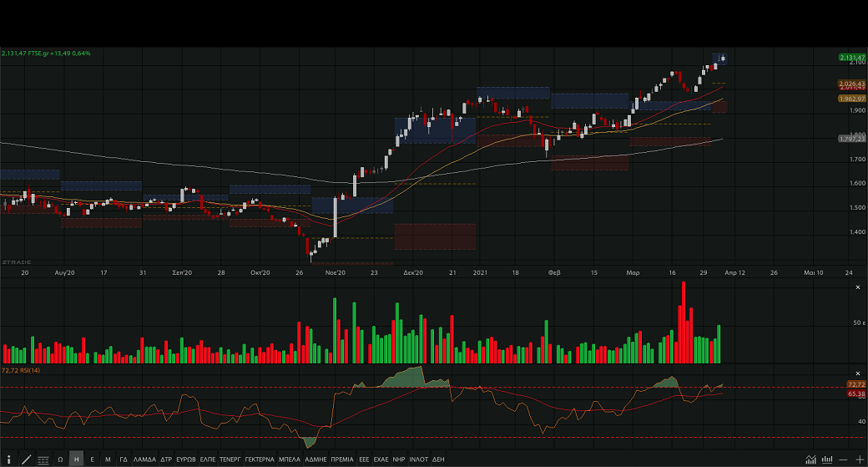Open the chart info icon

[9, 459]
